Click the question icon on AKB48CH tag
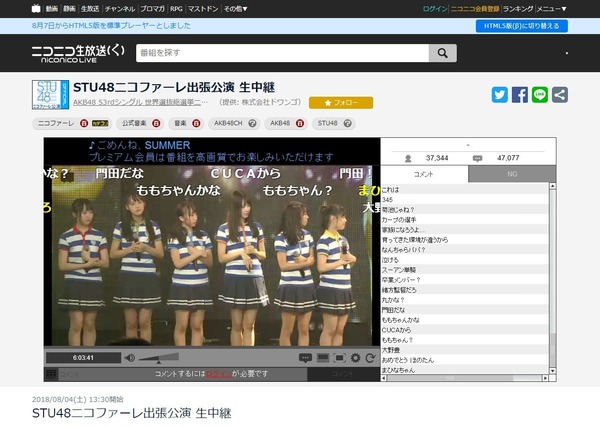 point(252,123)
